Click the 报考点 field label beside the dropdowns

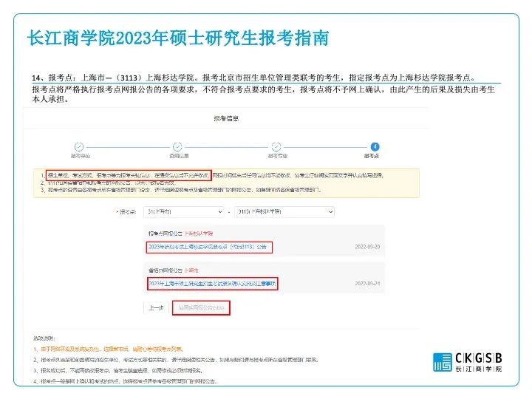coord(126,212)
